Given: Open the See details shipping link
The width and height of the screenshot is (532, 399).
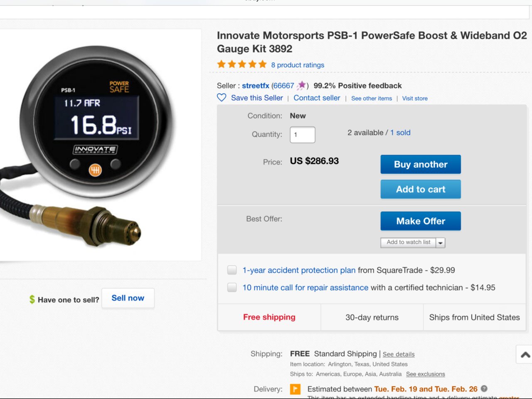Looking at the screenshot, I should click(399, 354).
